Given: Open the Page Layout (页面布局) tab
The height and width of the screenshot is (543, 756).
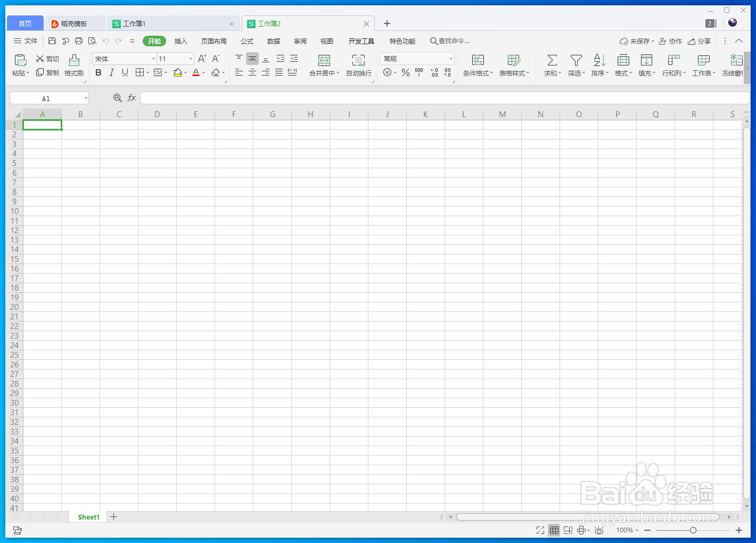Looking at the screenshot, I should (x=214, y=41).
